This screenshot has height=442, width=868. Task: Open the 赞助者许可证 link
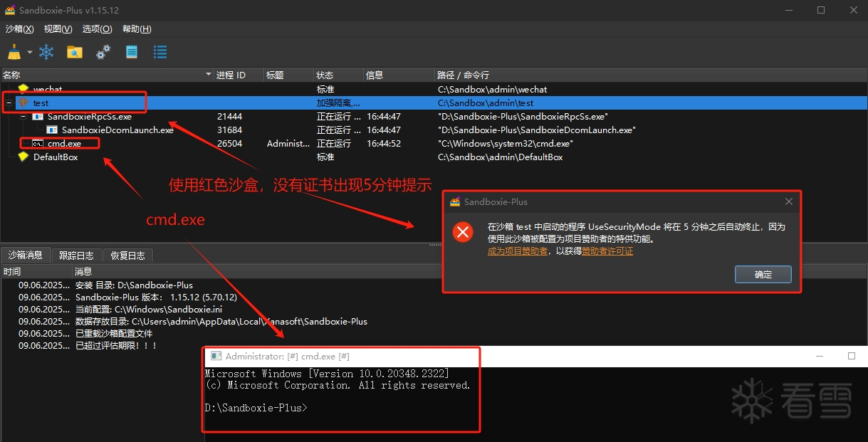[x=607, y=251]
